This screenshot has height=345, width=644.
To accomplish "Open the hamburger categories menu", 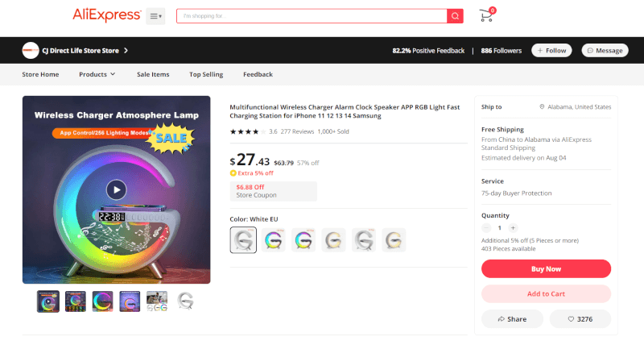I will pos(155,16).
